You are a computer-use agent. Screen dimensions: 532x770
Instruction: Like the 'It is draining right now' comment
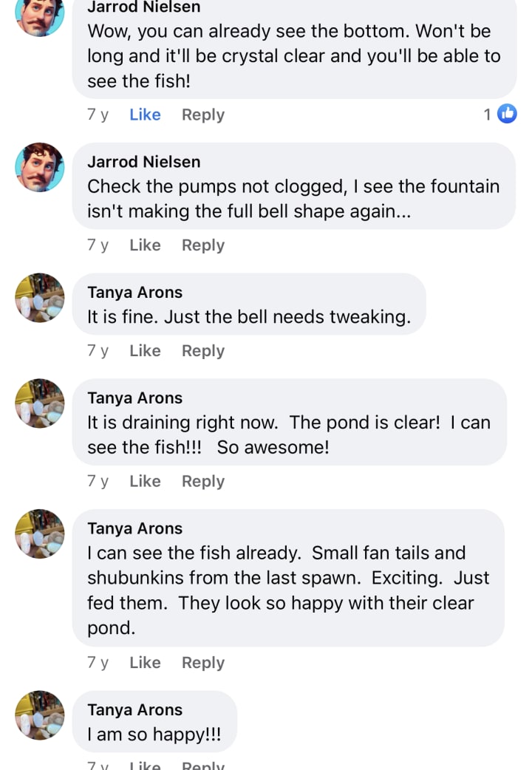[x=145, y=481]
